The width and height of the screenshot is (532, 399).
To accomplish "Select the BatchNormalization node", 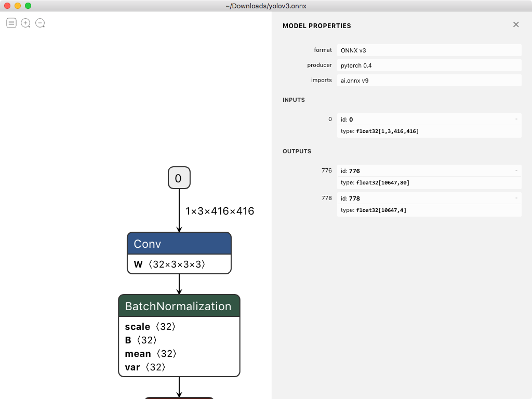I will [x=179, y=306].
